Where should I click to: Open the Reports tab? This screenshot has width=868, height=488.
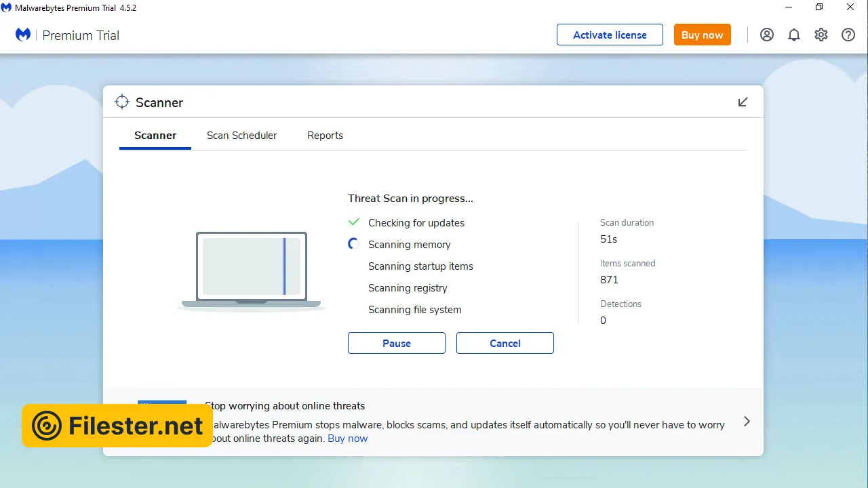325,136
